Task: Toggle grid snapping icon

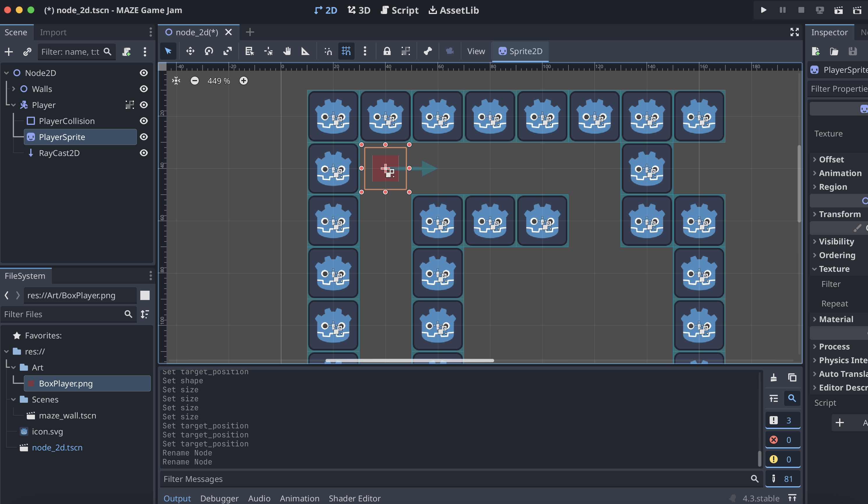Action: (x=346, y=51)
